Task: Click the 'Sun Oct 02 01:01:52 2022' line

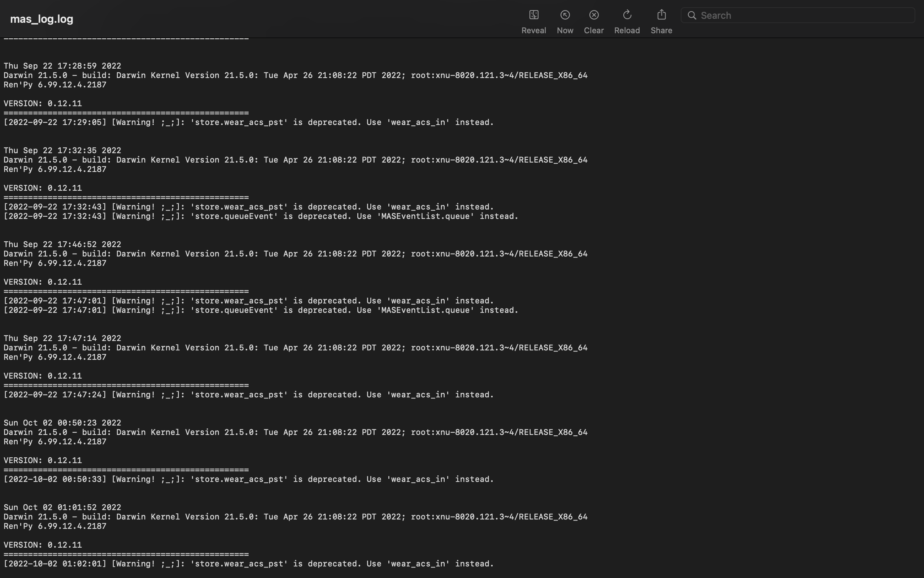Action: [62, 507]
